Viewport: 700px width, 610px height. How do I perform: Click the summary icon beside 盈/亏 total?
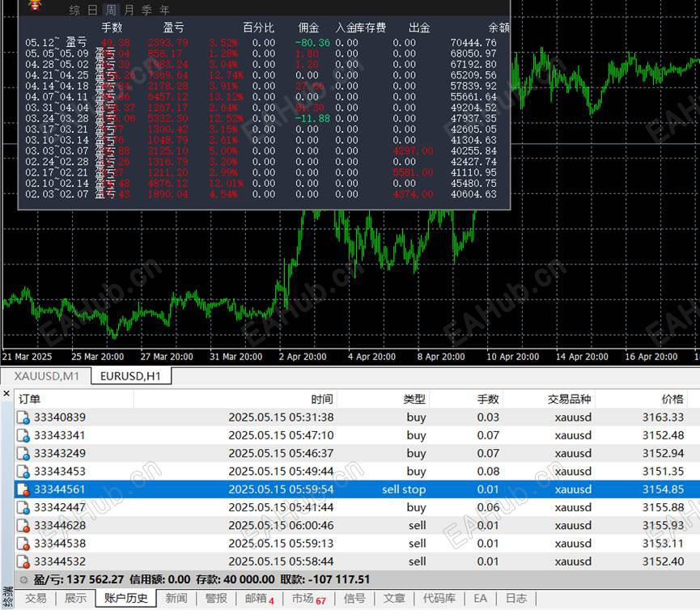[x=23, y=579]
